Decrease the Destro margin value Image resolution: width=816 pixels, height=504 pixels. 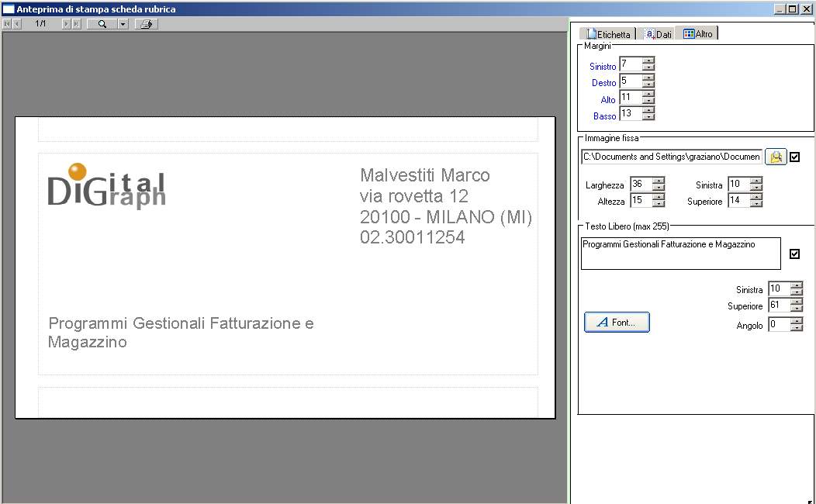648,84
